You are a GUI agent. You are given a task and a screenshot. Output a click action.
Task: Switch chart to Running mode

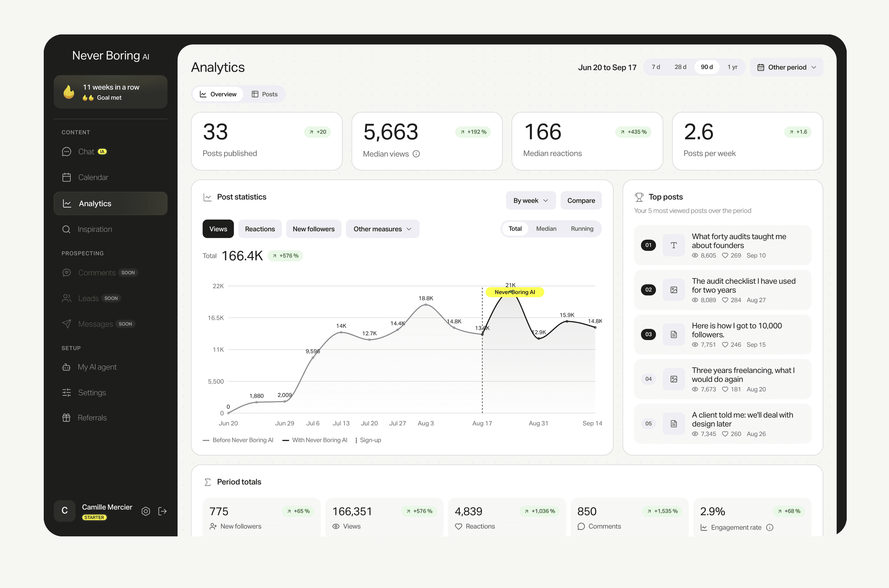click(x=582, y=229)
